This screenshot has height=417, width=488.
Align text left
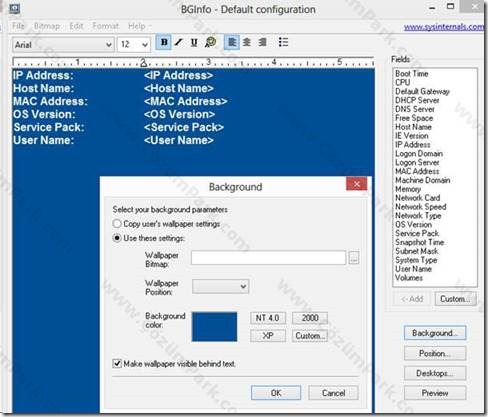point(232,42)
